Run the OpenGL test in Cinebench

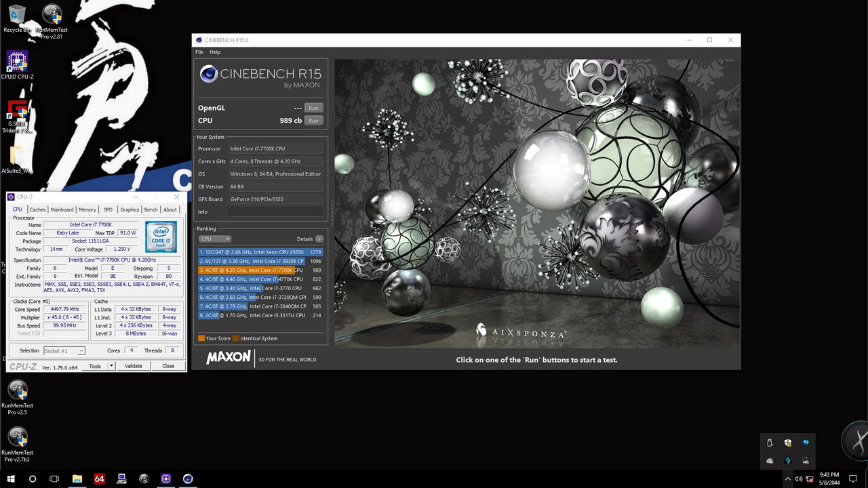(313, 108)
